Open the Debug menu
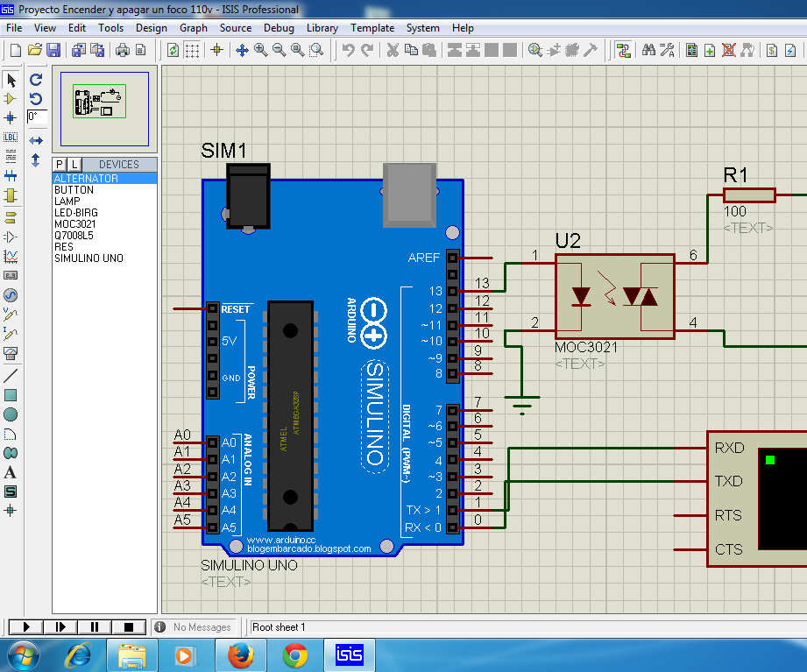 pos(279,27)
